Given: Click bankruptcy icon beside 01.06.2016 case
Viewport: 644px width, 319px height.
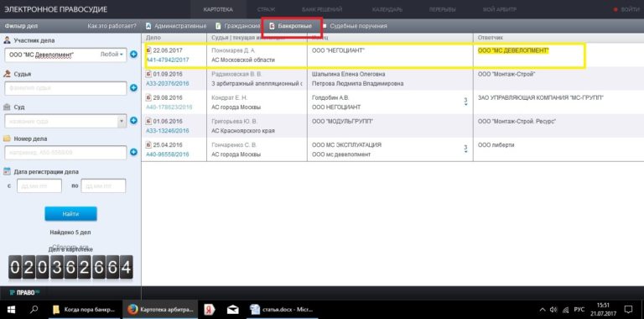Looking at the screenshot, I should pyautogui.click(x=149, y=121).
